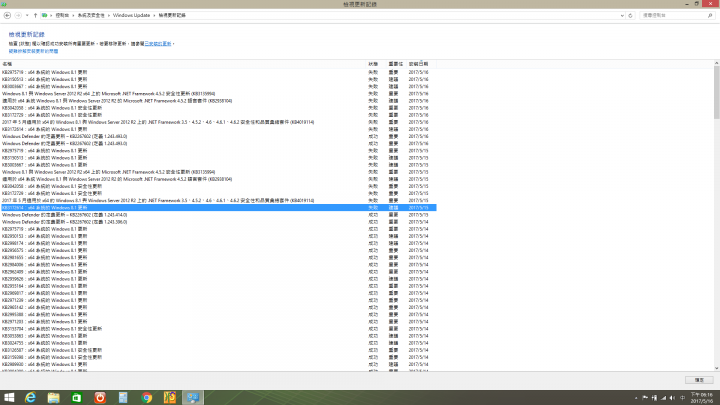Viewport: 720px width, 405px height.
Task: Expand chevron after Windows Update breadcrumb
Action: tap(154, 15)
